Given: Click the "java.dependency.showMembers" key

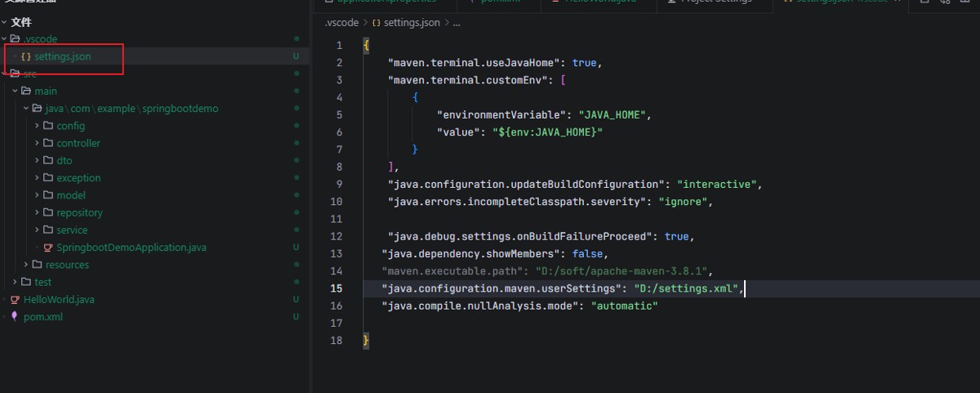Looking at the screenshot, I should pyautogui.click(x=470, y=253).
